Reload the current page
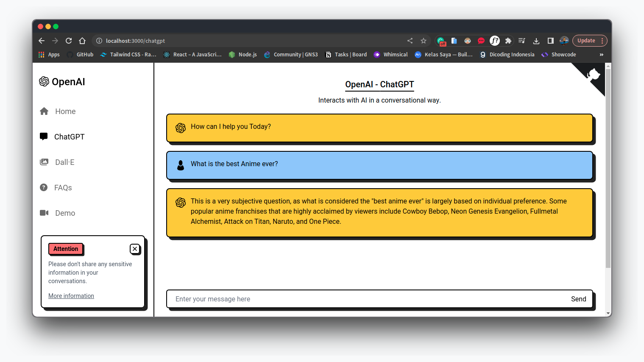644x362 pixels. tap(69, 41)
